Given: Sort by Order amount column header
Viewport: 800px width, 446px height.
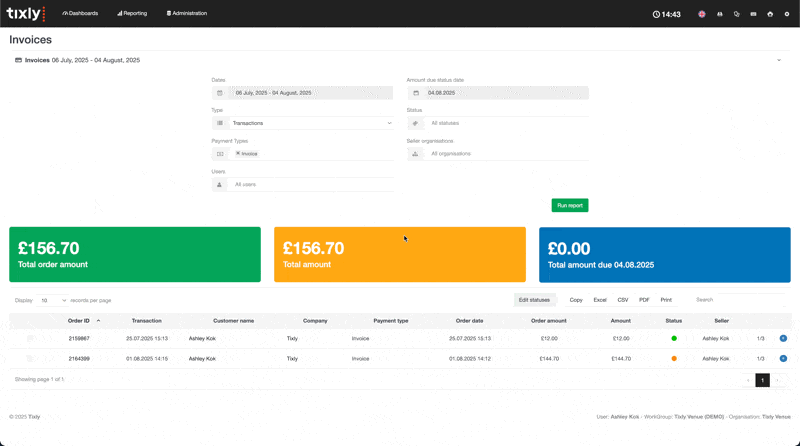Looking at the screenshot, I should 548,321.
